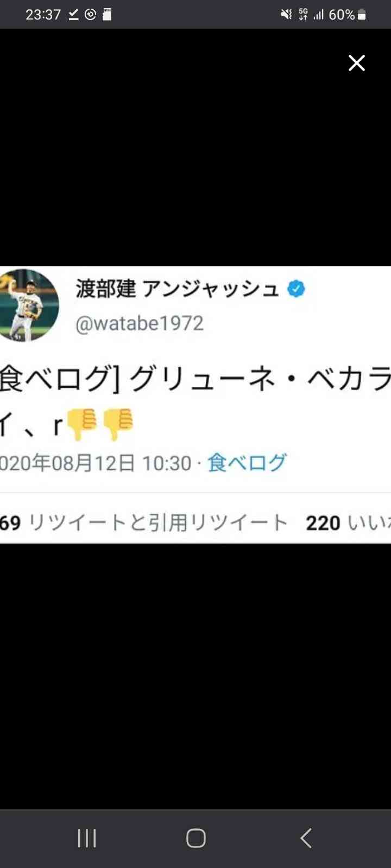Select the 2020年08月12日 10:30 timestamp
This screenshot has height=868, width=391.
[96, 463]
